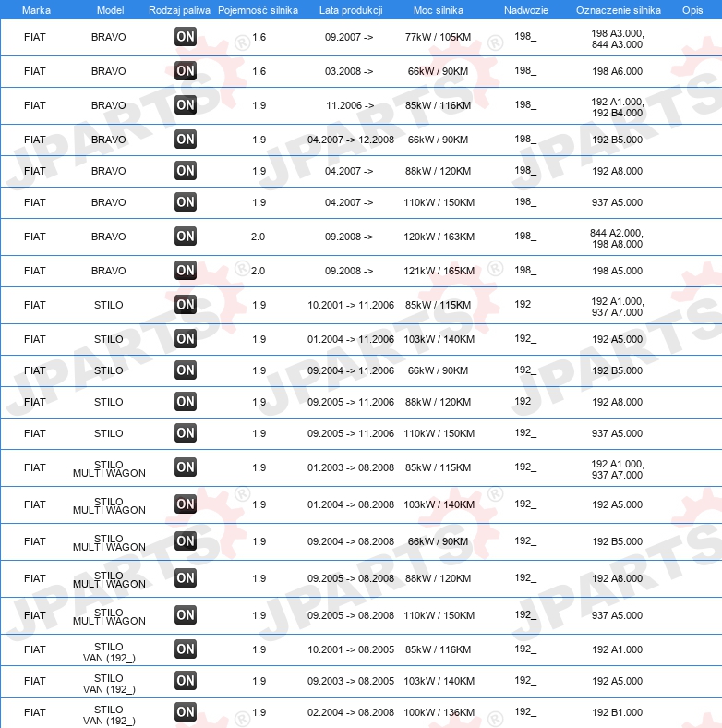Click engine code '198 A5.000'
The height and width of the screenshot is (728, 722).
click(617, 271)
